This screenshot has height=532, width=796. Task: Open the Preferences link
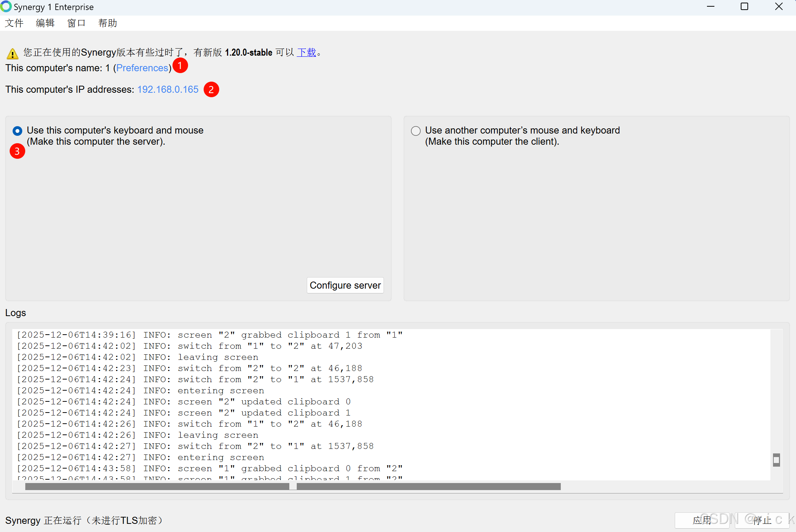[142, 68]
